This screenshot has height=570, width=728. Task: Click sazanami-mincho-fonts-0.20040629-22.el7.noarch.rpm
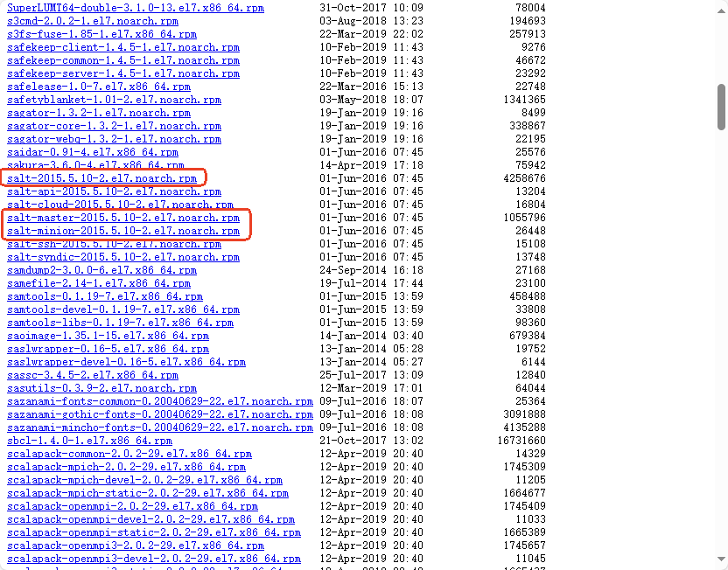[160, 427]
